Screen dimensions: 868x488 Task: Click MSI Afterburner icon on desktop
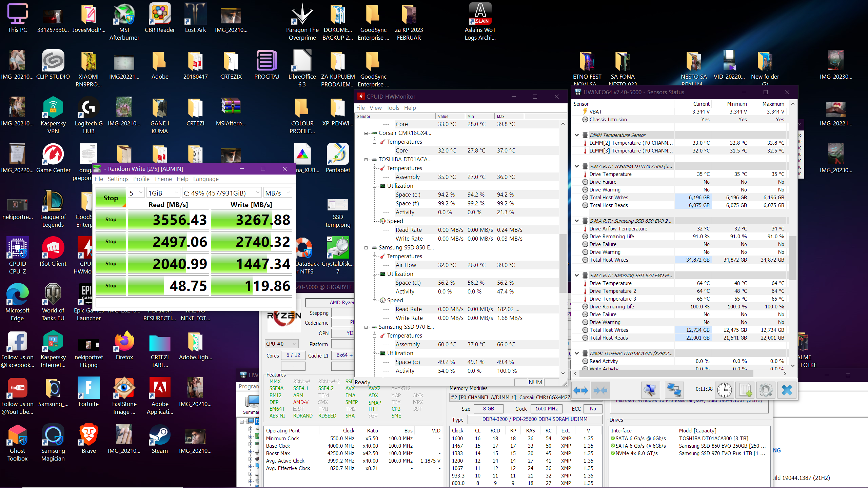(123, 16)
